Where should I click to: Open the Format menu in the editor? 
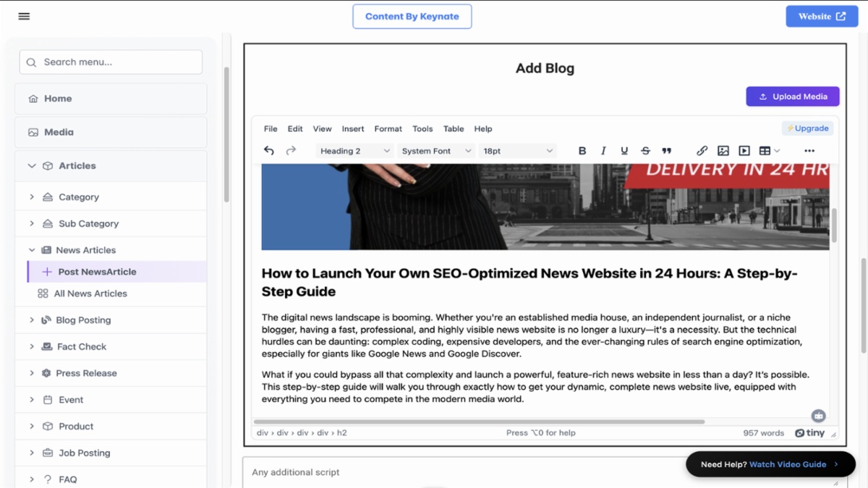coord(388,129)
